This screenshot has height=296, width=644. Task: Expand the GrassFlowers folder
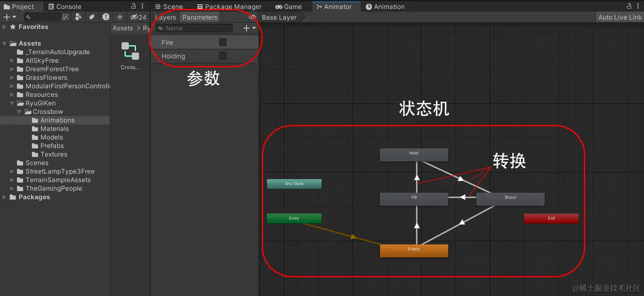[x=12, y=78]
